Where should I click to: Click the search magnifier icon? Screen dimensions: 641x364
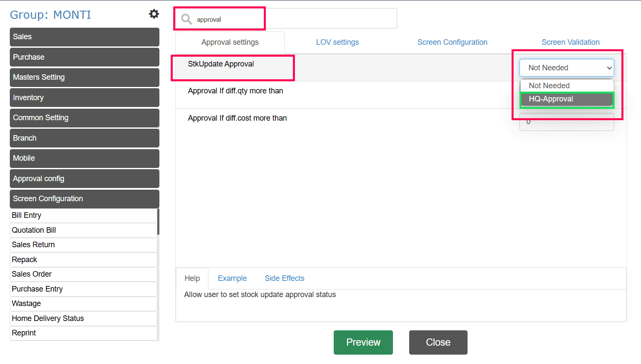(186, 19)
